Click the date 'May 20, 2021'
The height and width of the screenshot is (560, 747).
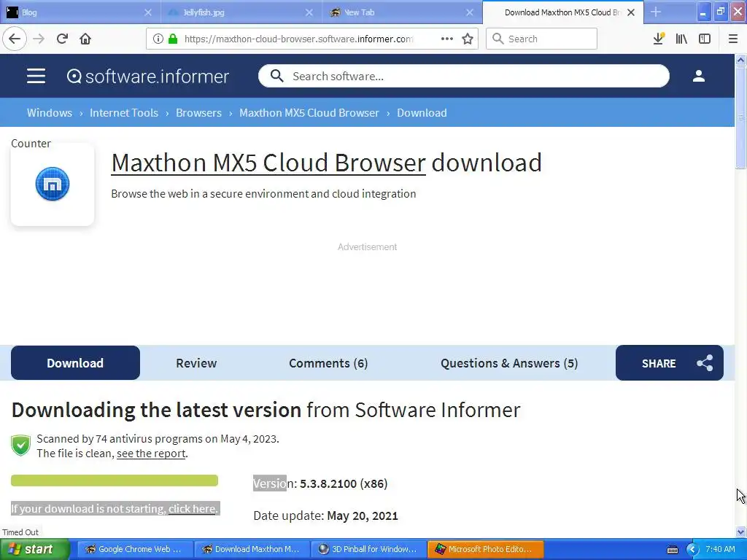point(363,516)
